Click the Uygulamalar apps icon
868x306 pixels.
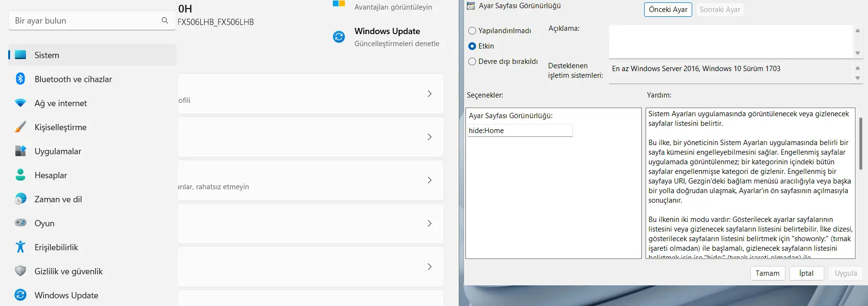point(20,151)
